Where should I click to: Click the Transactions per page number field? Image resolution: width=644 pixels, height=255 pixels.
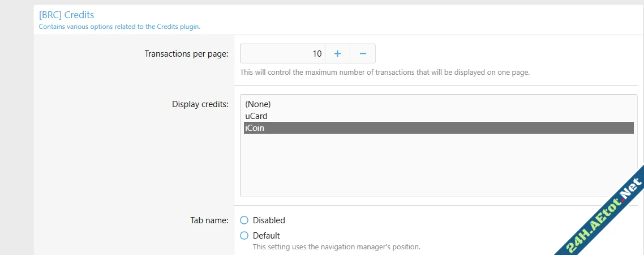point(283,54)
